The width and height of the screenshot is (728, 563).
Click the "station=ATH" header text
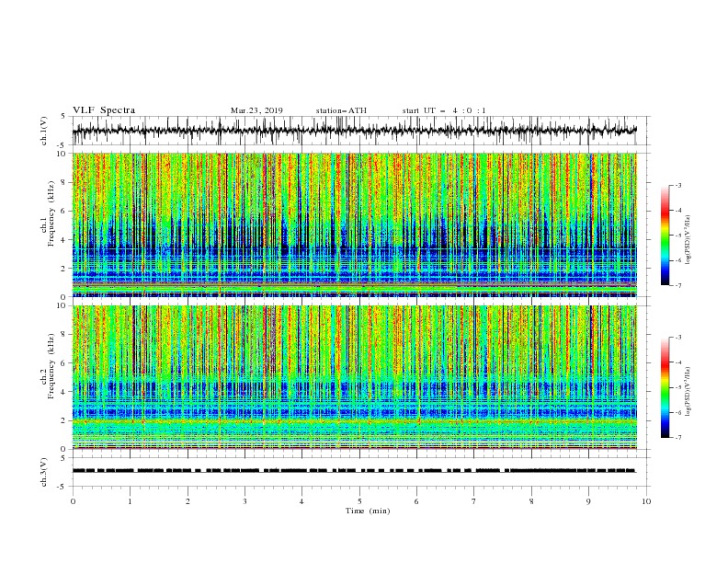point(341,110)
